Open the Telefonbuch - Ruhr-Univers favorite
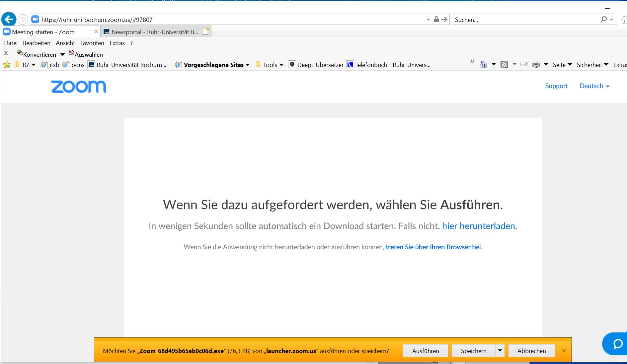627x364 pixels. (x=389, y=65)
